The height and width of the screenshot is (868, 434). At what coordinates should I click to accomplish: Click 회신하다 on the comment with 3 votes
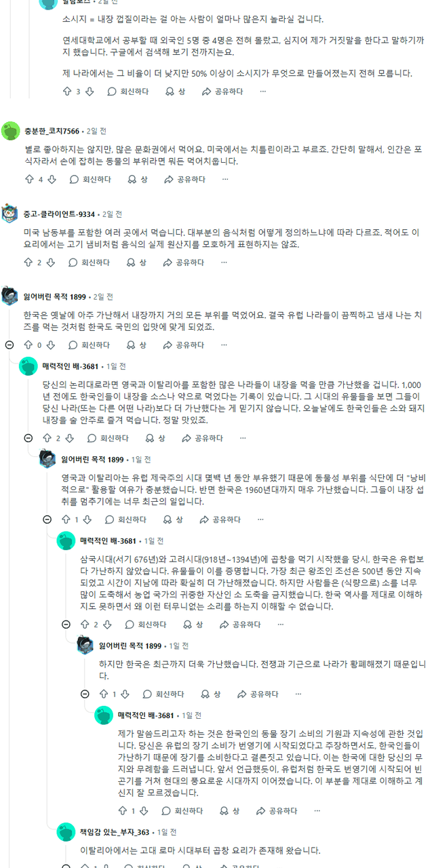click(x=127, y=92)
